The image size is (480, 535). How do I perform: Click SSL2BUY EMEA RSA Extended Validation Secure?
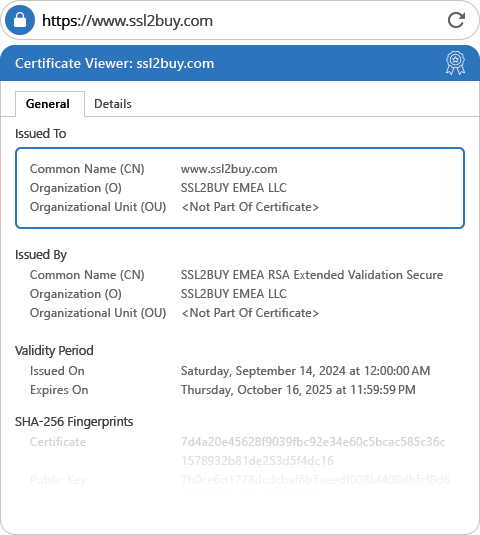point(312,275)
